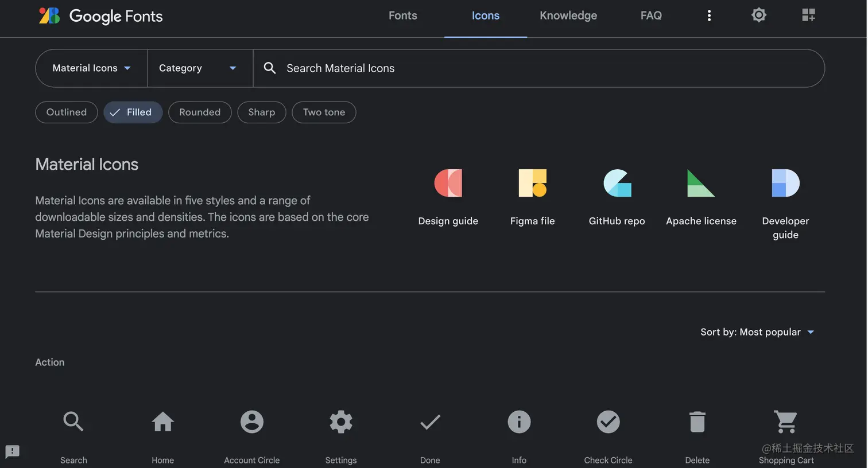Select the Check Circle icon
This screenshot has height=468, width=868.
pyautogui.click(x=608, y=422)
